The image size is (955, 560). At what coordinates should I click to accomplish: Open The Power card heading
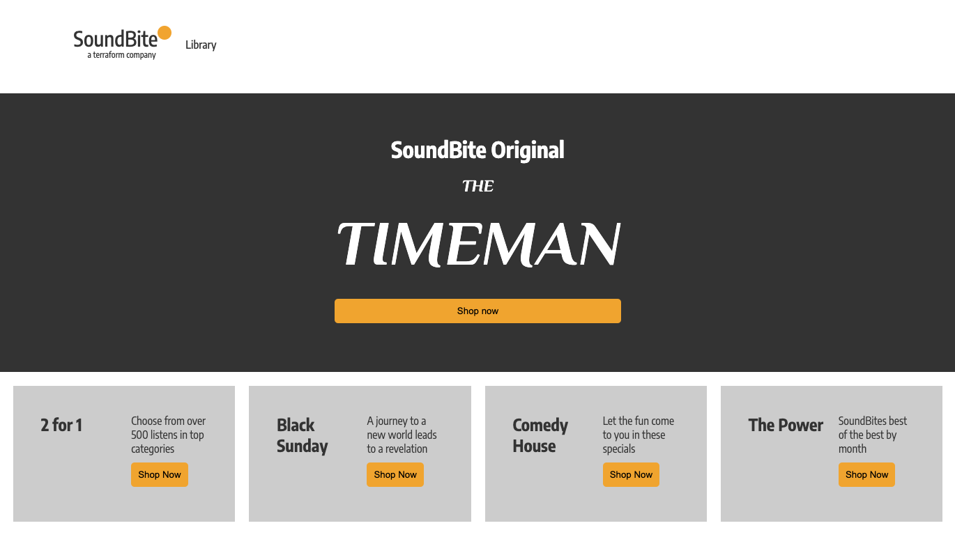(x=786, y=425)
